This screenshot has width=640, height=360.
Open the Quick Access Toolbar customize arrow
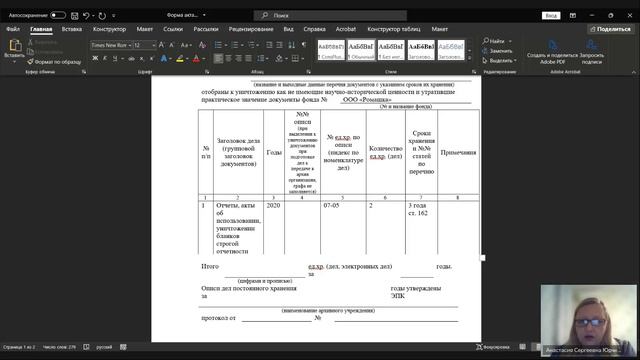pos(114,16)
